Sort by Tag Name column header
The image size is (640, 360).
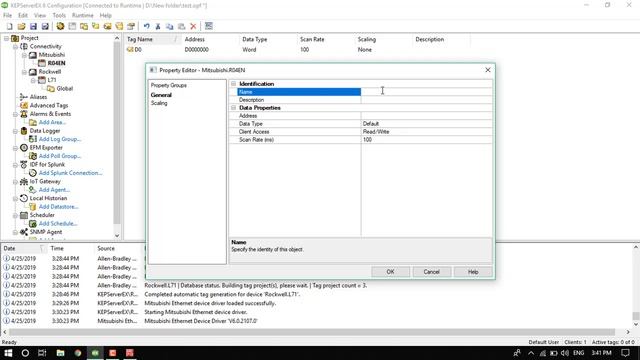point(153,40)
